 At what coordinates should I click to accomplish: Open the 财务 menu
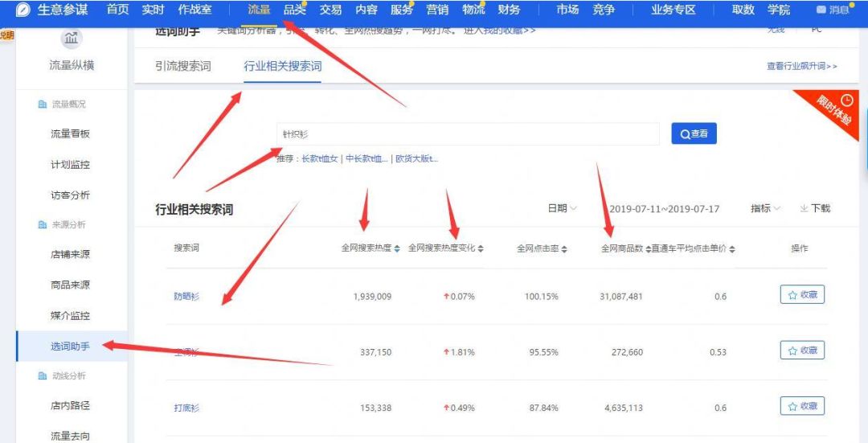click(x=509, y=10)
